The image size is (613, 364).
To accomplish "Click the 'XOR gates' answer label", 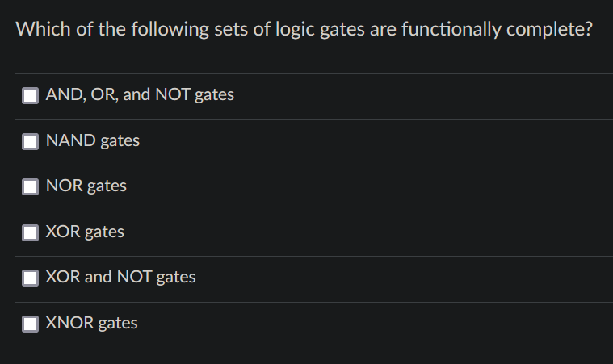I will (85, 232).
